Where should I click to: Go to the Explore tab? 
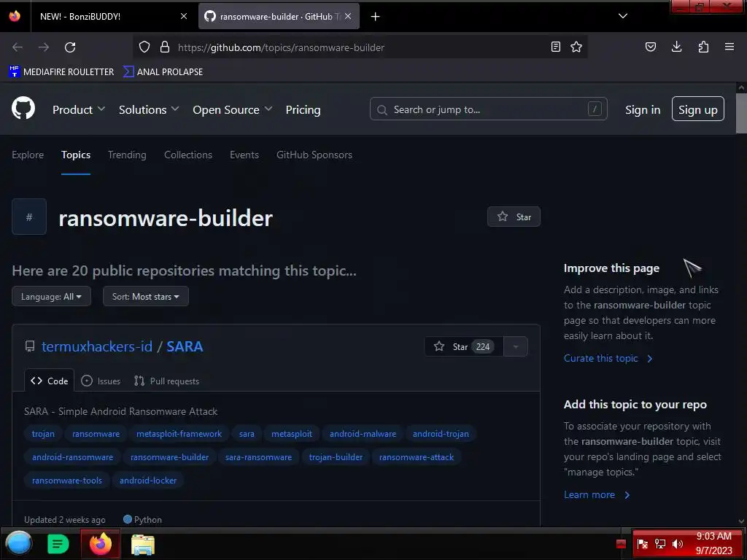coord(28,155)
